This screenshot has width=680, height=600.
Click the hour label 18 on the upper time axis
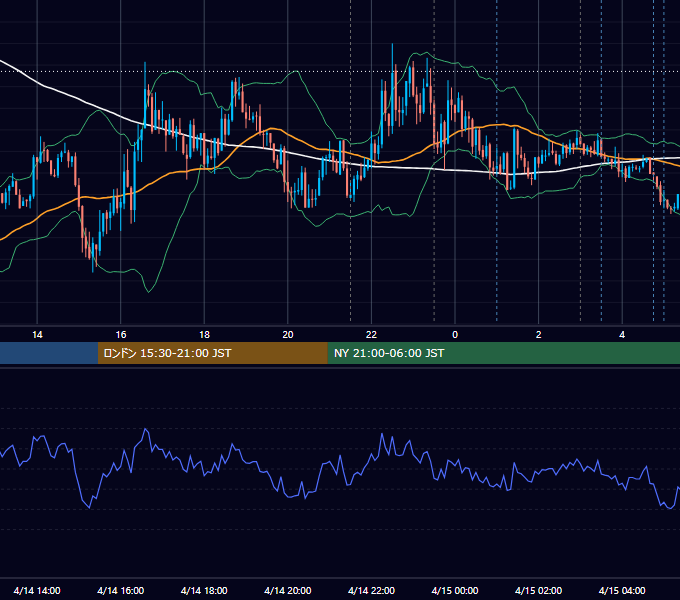coord(204,335)
